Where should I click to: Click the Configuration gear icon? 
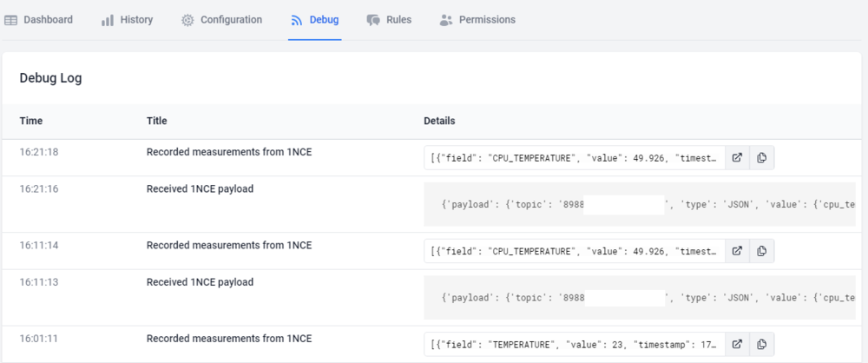(187, 20)
